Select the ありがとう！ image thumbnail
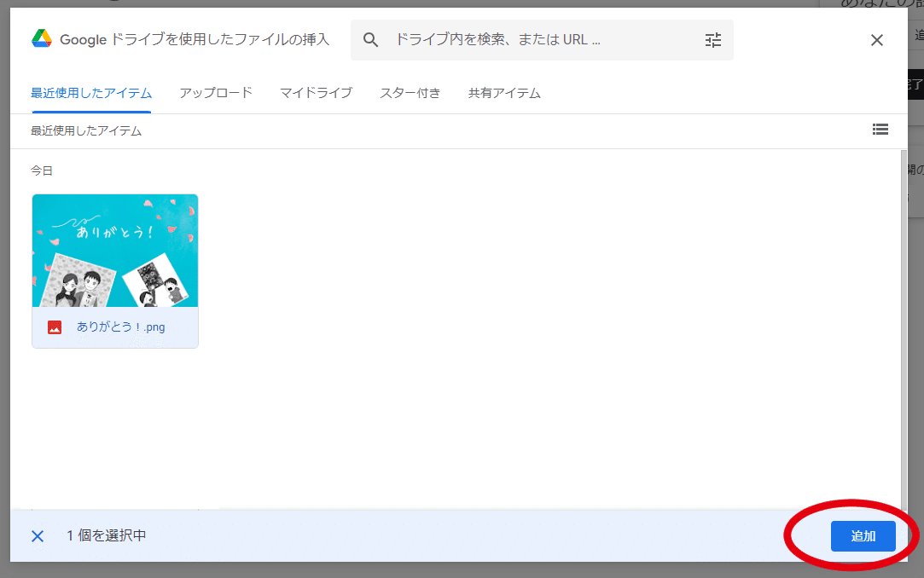The height and width of the screenshot is (578, 924). [x=115, y=251]
